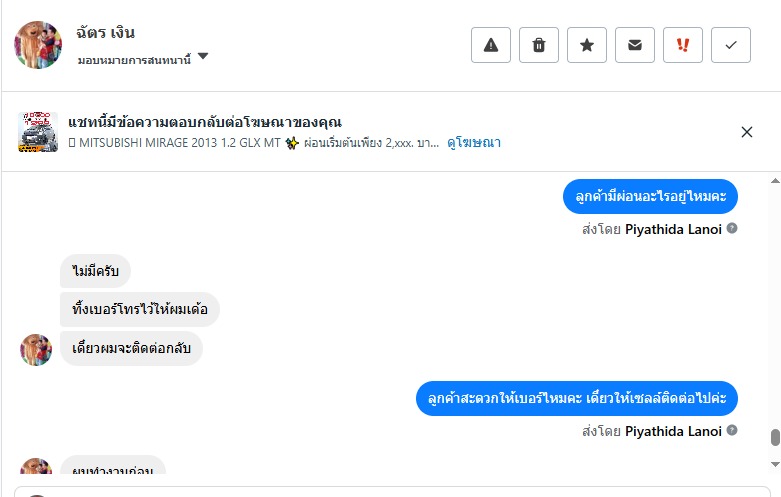Click info icon beside first Piyathida Lanoi
The height and width of the screenshot is (497, 781).
coord(732,229)
